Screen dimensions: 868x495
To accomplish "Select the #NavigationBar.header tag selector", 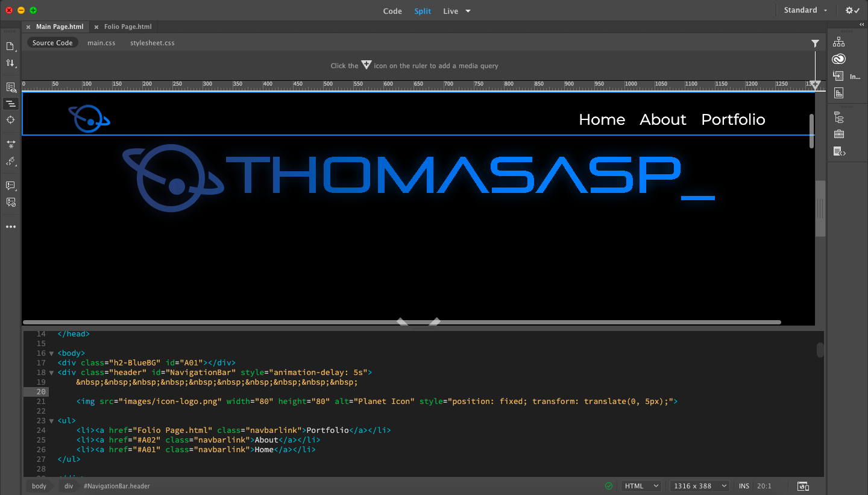I will pos(117,486).
